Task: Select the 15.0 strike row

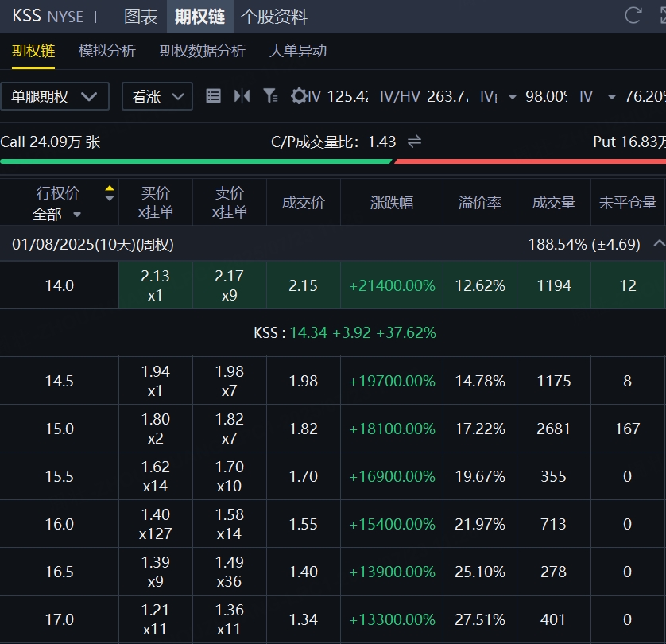Action: coord(333,429)
